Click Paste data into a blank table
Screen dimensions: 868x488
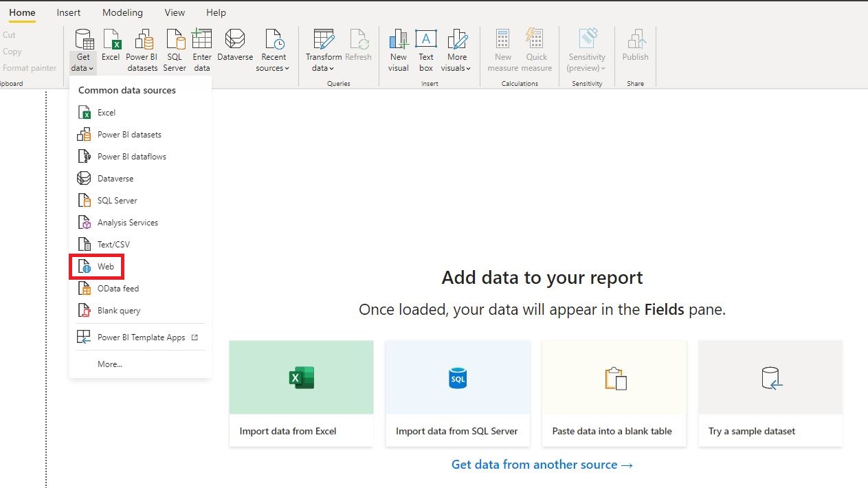tap(614, 394)
